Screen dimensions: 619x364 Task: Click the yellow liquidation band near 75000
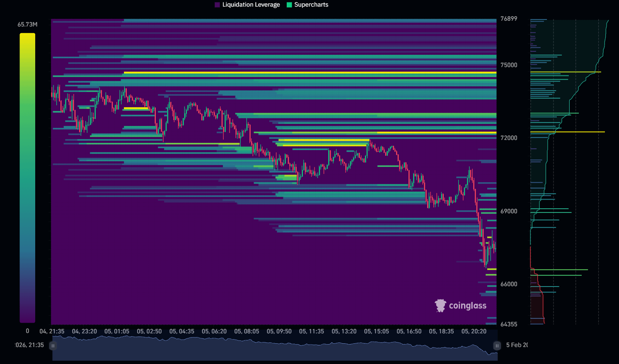point(310,72)
